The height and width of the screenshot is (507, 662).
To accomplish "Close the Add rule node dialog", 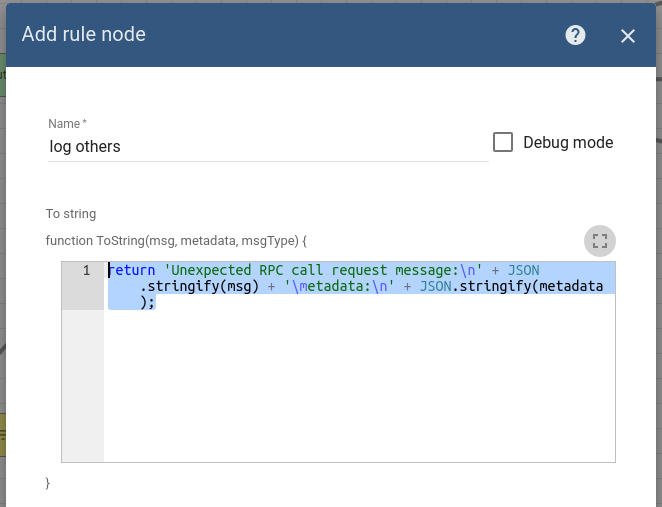I will 628,36.
